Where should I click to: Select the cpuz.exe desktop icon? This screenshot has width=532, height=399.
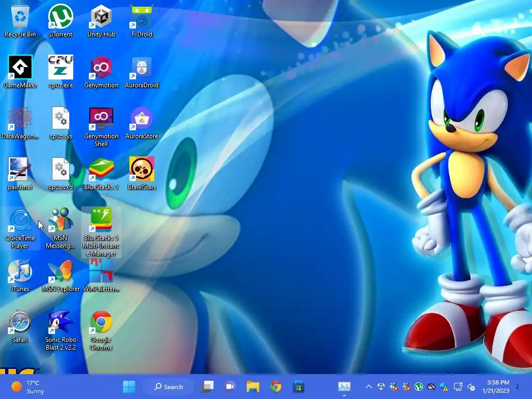[61, 72]
